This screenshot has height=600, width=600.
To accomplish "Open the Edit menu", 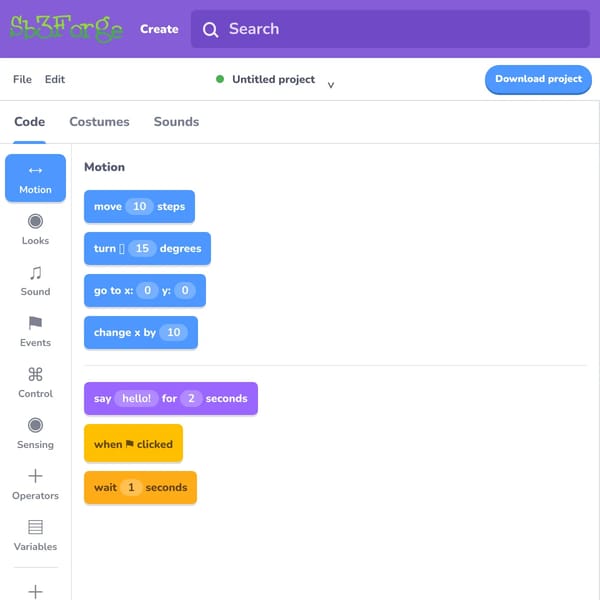I will tap(55, 79).
